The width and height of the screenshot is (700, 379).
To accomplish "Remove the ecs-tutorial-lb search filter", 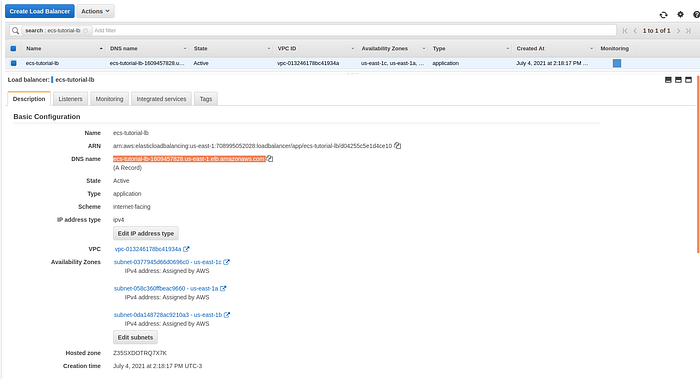I will tap(85, 31).
